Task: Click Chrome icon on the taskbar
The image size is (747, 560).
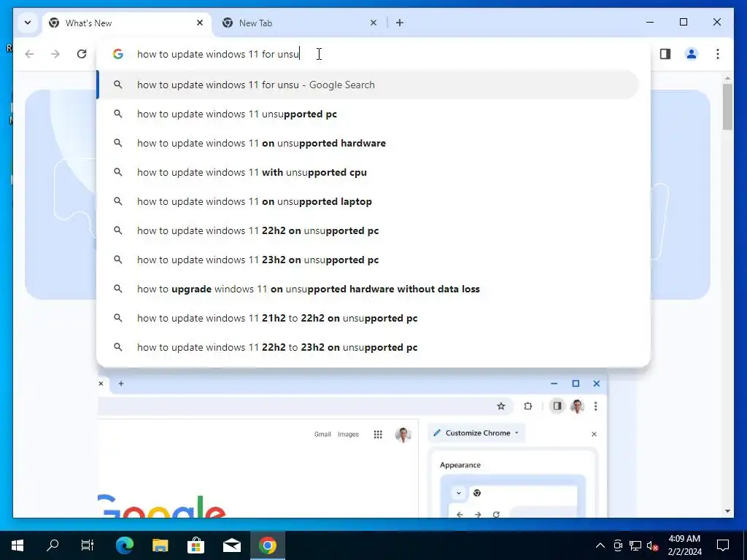Action: point(267,545)
